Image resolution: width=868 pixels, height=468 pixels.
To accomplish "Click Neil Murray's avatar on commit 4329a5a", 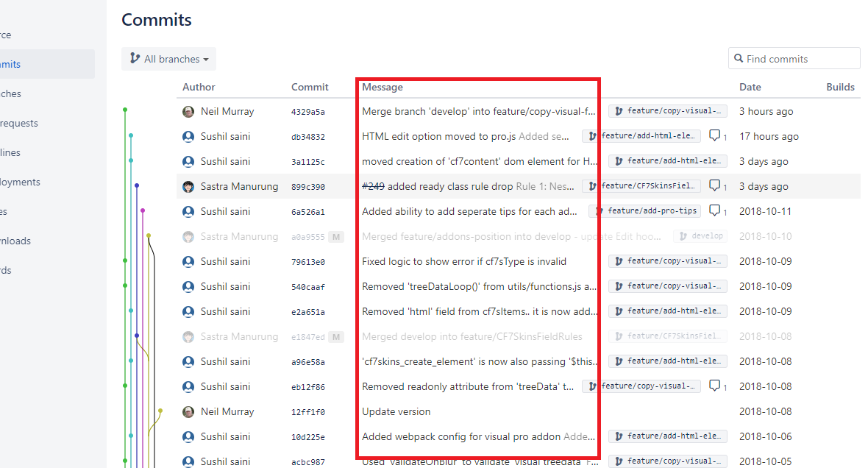I will pos(188,112).
